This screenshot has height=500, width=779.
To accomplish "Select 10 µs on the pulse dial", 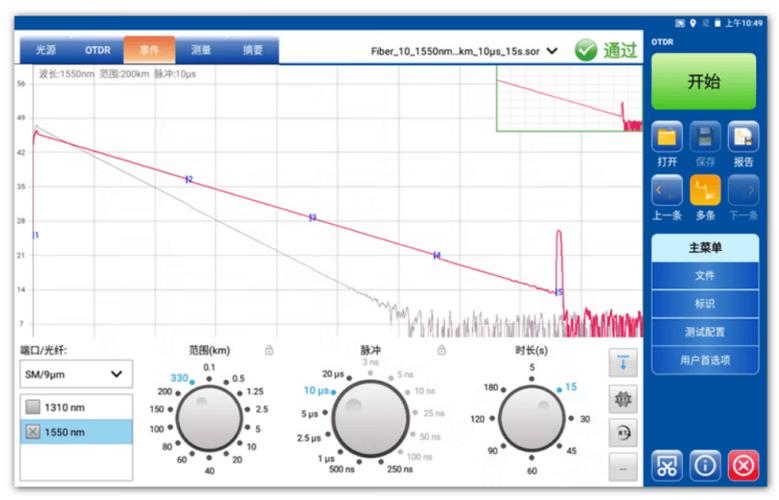I will tap(316, 391).
